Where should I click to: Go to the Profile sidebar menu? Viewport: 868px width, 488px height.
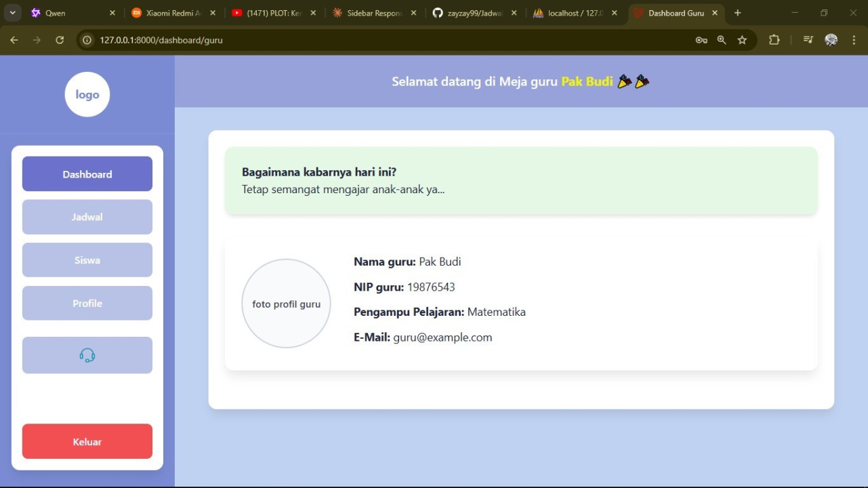(x=87, y=303)
